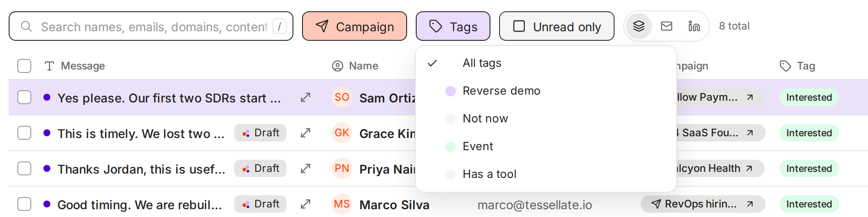
Task: Open the Draft badge on Marco Silva row
Action: (x=260, y=204)
